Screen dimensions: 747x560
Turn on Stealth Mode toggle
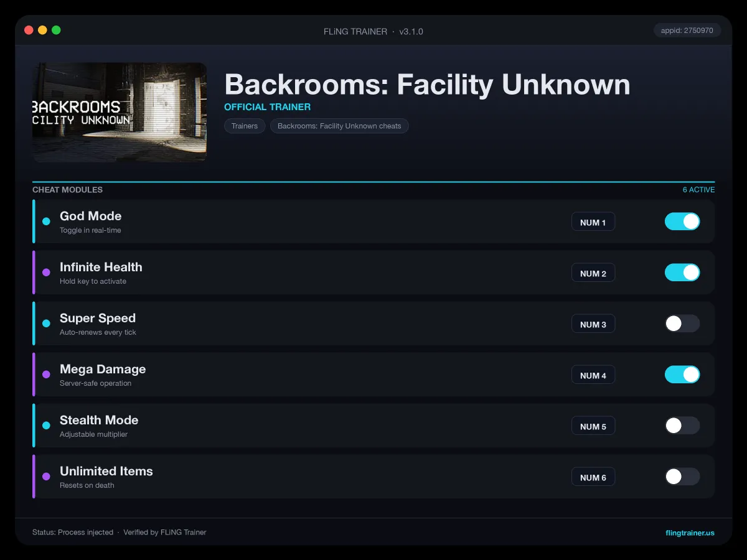(x=682, y=426)
